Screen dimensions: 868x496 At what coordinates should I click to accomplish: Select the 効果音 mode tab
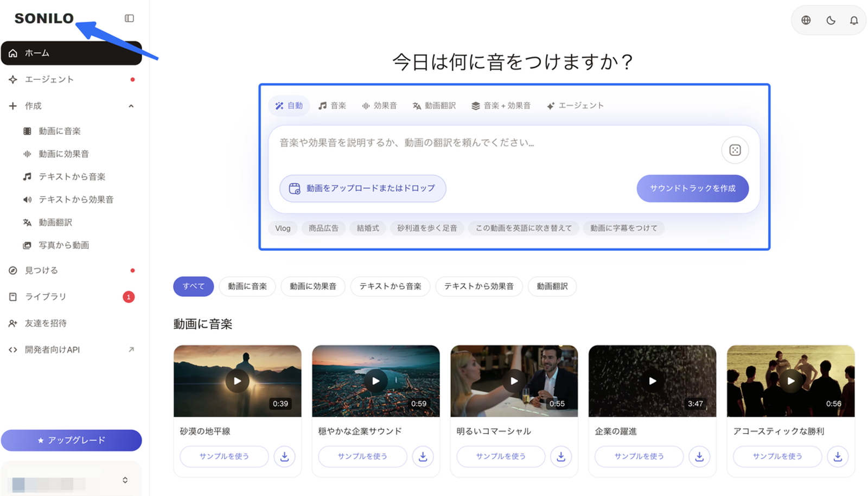[379, 106]
